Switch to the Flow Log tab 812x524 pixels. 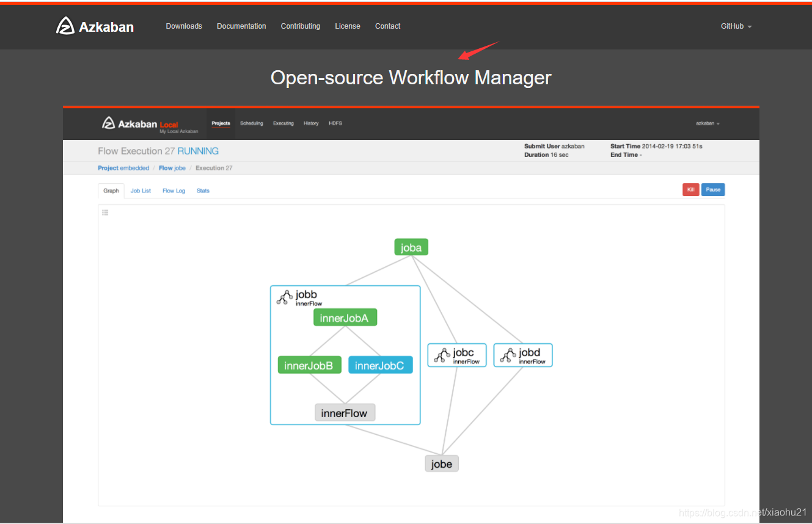[x=174, y=191]
